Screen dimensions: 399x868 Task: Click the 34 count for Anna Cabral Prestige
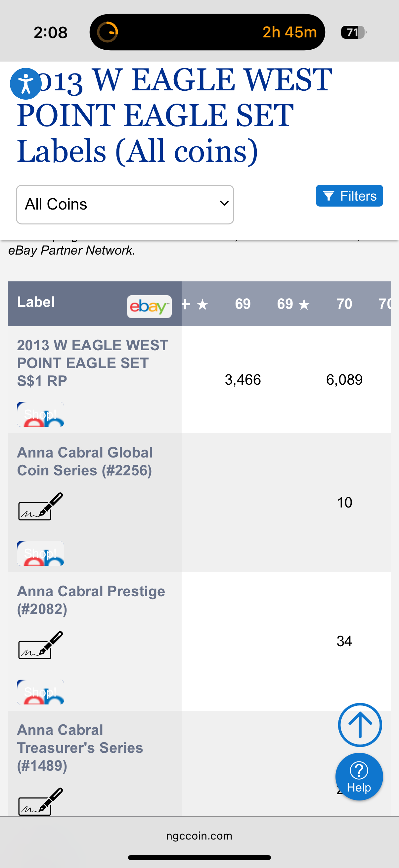(x=344, y=641)
